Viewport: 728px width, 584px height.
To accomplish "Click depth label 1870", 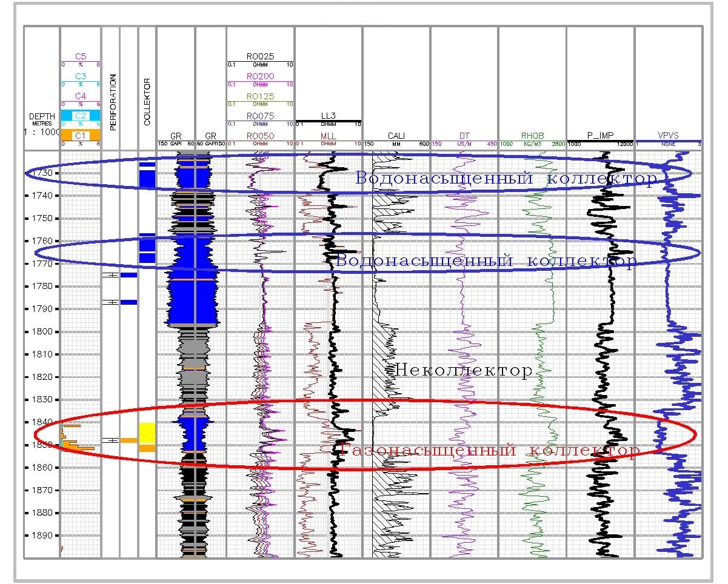I will click(x=42, y=489).
